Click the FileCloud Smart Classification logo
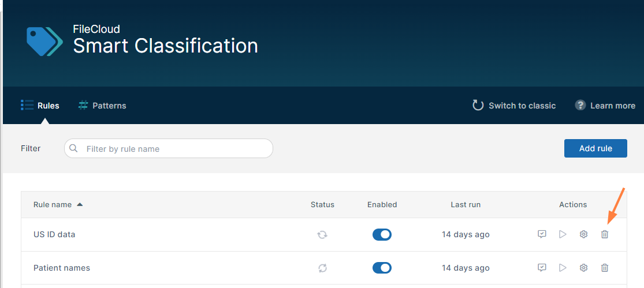This screenshot has height=288, width=644. 44,41
